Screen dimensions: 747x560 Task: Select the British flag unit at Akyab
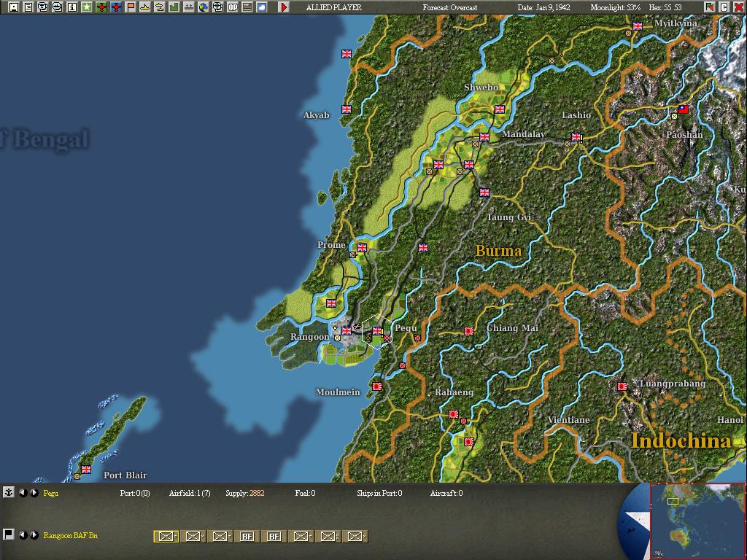347,109
